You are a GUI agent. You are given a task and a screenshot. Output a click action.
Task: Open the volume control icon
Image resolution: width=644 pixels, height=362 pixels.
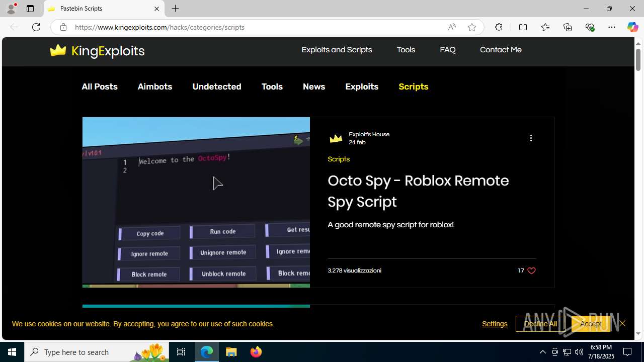579,352
